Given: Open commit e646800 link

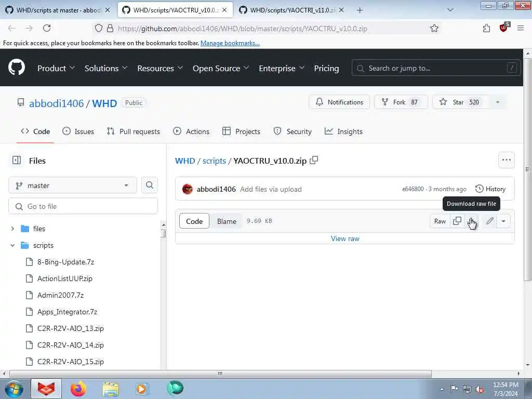Looking at the screenshot, I should [x=413, y=189].
